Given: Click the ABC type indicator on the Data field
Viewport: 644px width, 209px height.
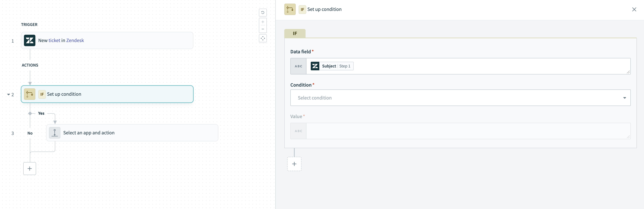Looking at the screenshot, I should pos(298,66).
